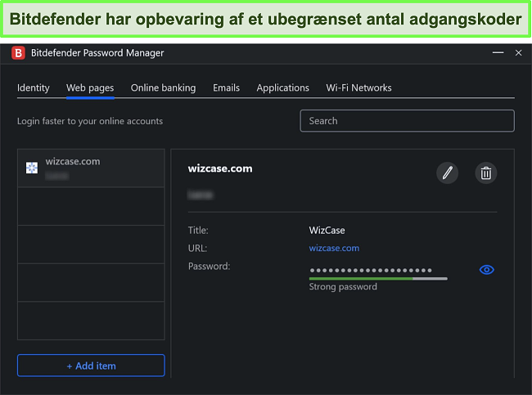
Task: Click the Strong password label
Action: [x=343, y=287]
